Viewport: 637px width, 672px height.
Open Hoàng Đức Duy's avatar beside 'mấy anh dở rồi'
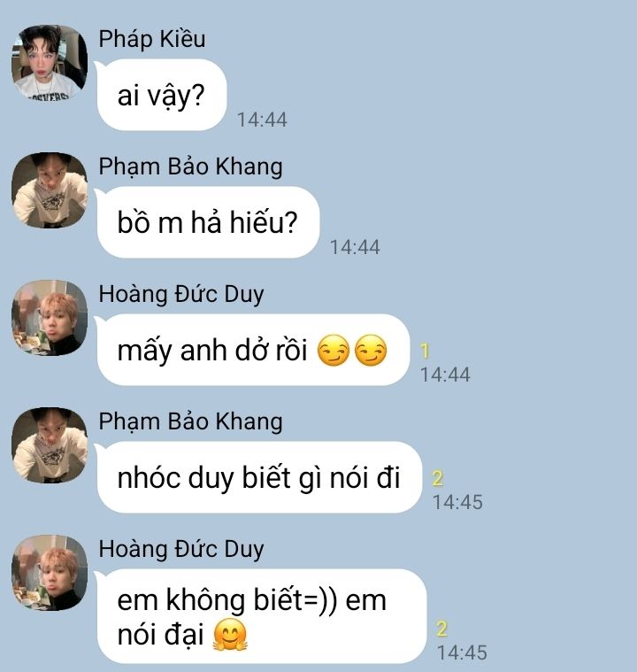coord(50,318)
